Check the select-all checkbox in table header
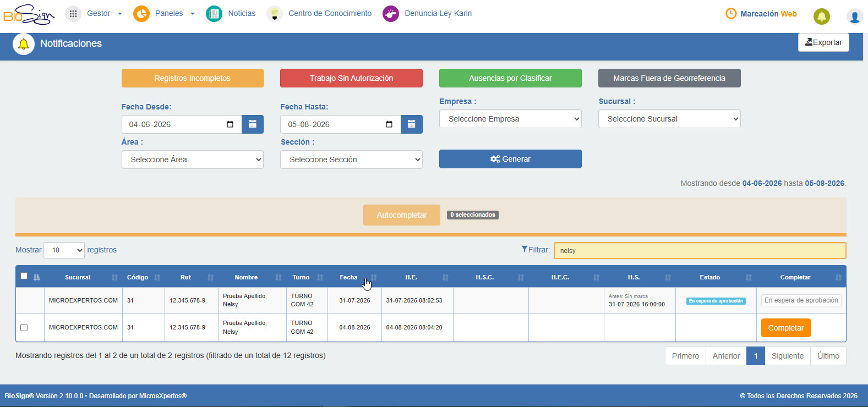Viewport: 868px width, 407px height. tap(24, 276)
